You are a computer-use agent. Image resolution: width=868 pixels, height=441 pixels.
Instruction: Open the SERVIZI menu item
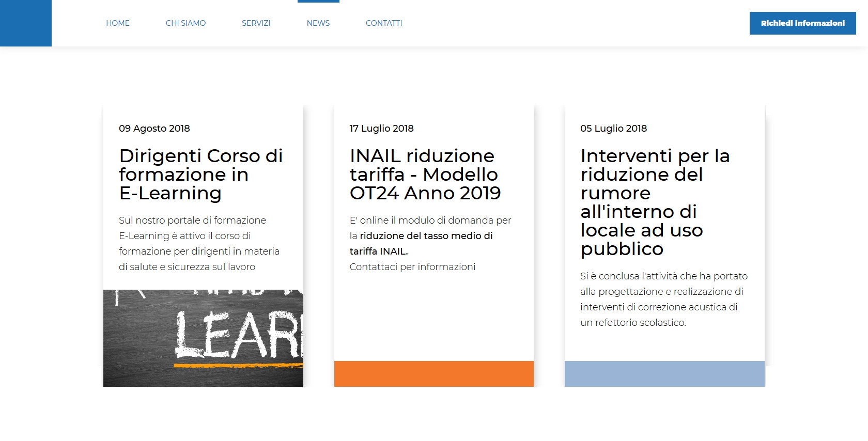tap(256, 23)
